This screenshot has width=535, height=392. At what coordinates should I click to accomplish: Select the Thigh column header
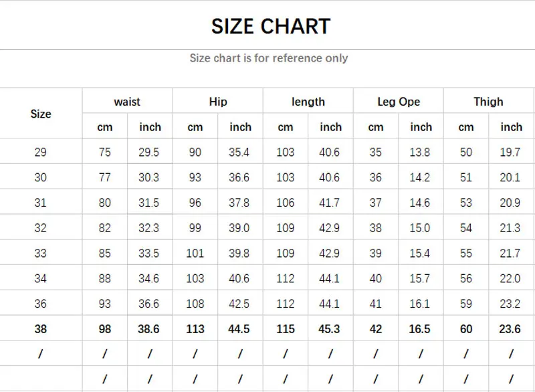pyautogui.click(x=488, y=102)
